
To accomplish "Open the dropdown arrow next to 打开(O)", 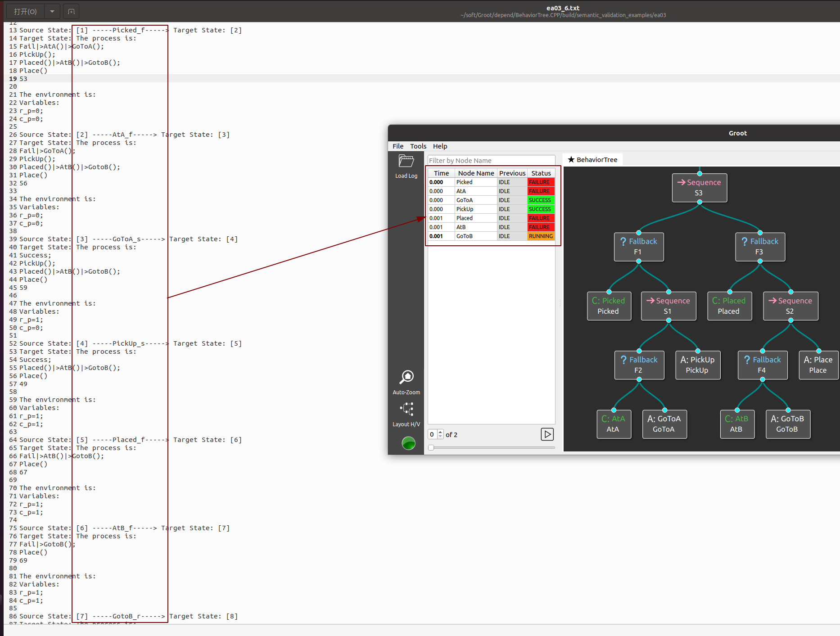I will [x=52, y=11].
